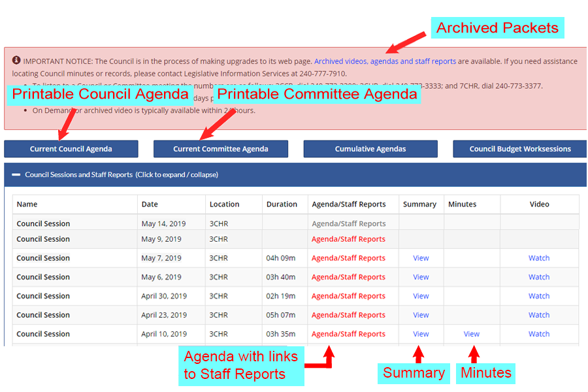Open Agenda/Staff Reports for May 9, 2019

click(348, 239)
